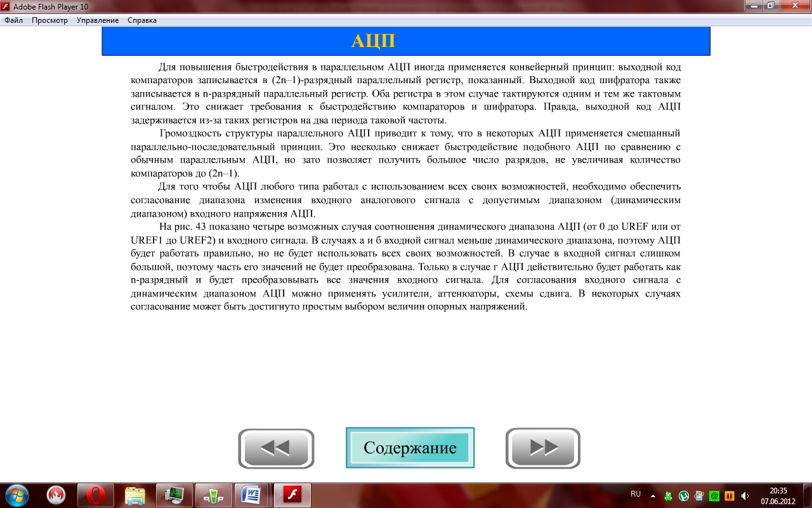Open the Windows Start menu

16,495
